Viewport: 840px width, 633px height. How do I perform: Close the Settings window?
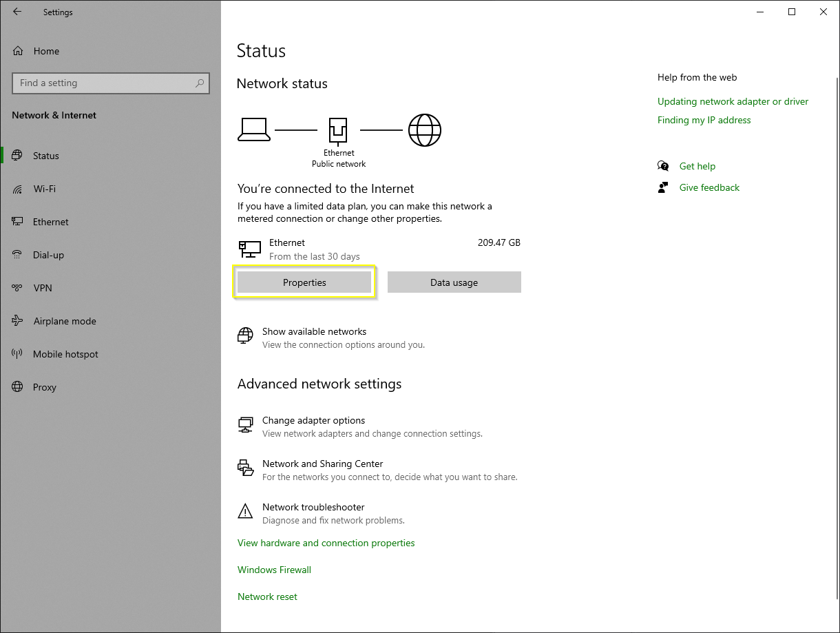coord(823,12)
